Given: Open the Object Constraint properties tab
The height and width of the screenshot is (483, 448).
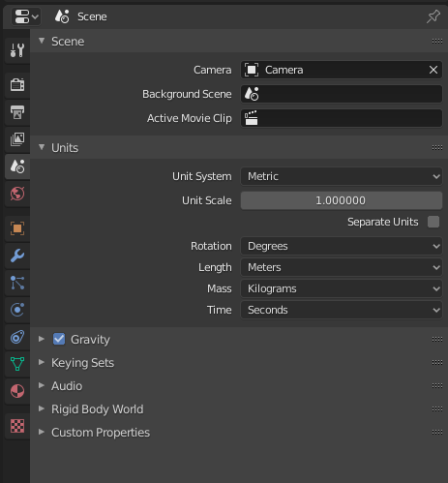Looking at the screenshot, I should click(17, 338).
